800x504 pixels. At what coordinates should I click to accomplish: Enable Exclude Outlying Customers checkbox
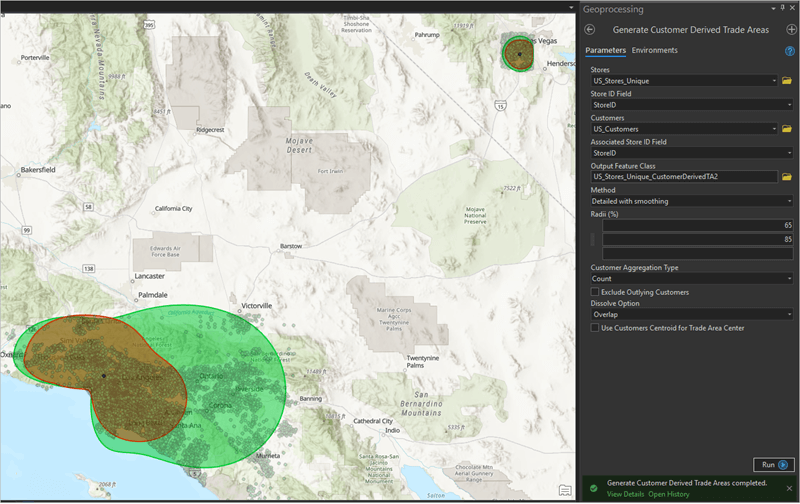tap(594, 292)
